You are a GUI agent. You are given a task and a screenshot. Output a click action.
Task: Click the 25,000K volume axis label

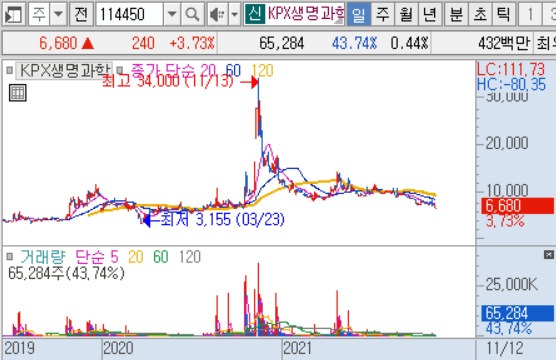512,284
